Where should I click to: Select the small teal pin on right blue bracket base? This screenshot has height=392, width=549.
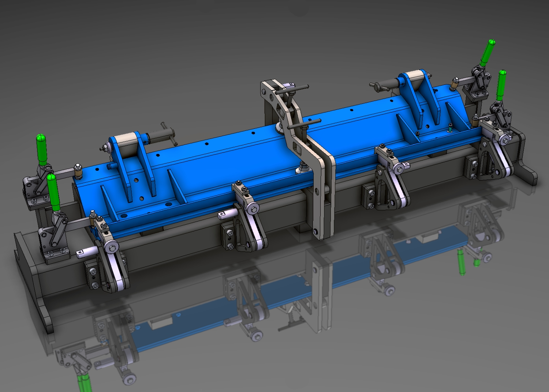pos(450,127)
